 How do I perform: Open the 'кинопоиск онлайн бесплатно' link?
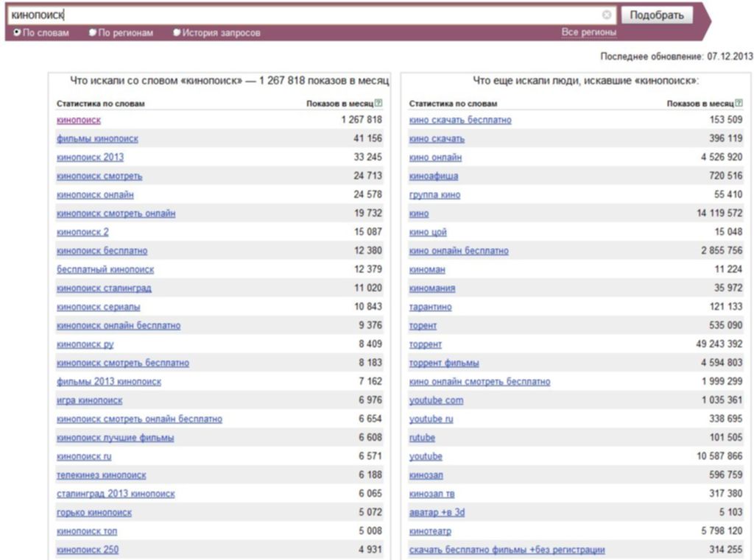click(119, 326)
